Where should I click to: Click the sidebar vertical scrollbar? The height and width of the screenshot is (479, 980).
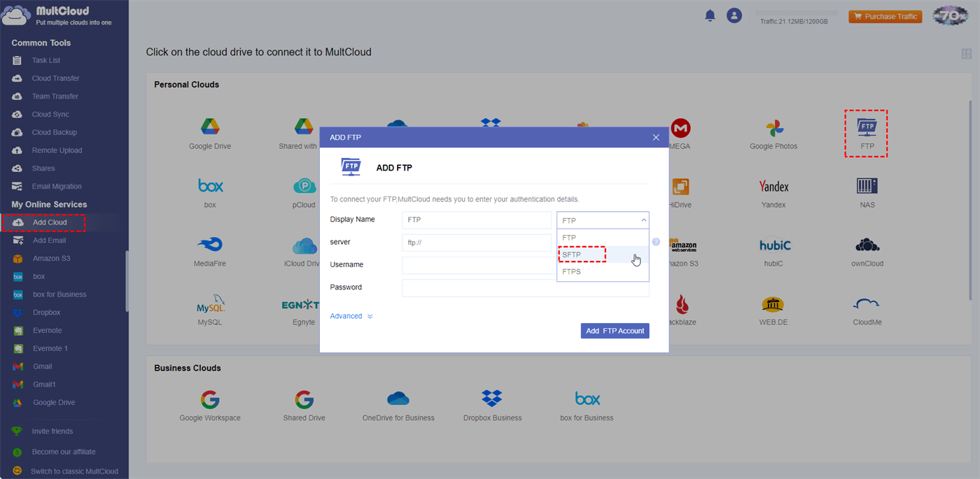pos(127,281)
